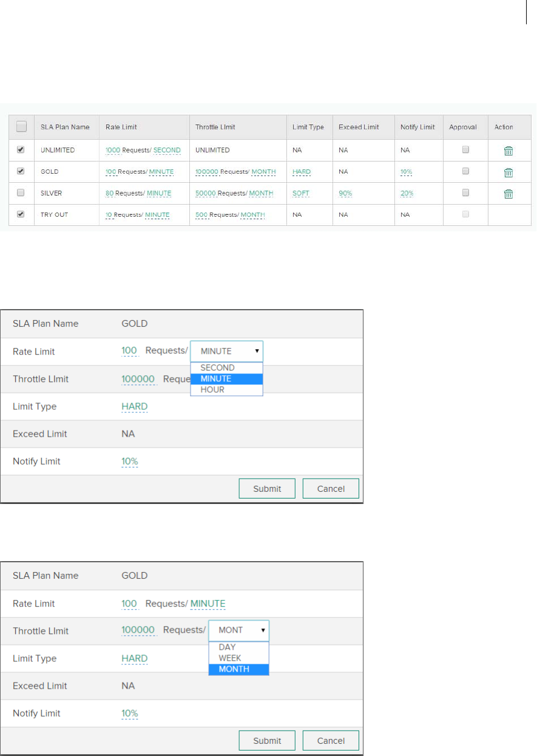Viewport: 537px width, 756px height.
Task: Select WEEK from throttle limit options
Action: click(x=230, y=658)
